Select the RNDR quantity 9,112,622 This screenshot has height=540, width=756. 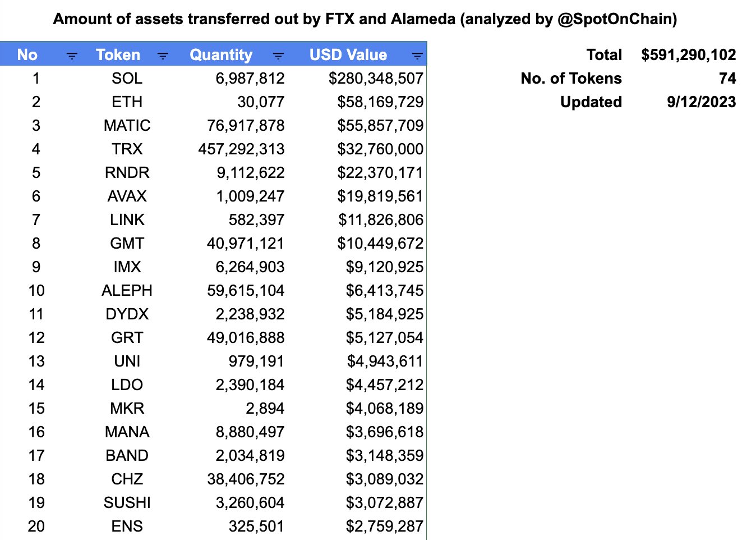251,172
